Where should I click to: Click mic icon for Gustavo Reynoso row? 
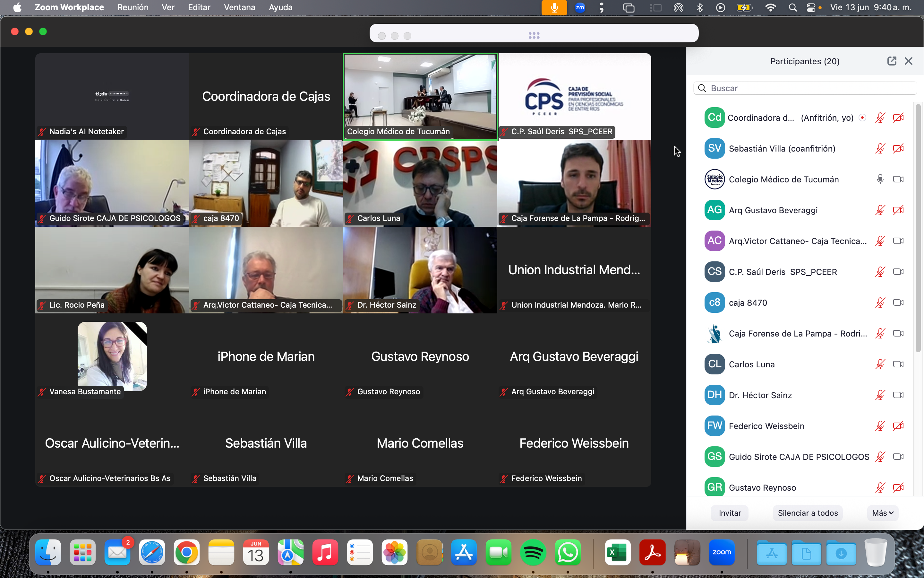(880, 487)
